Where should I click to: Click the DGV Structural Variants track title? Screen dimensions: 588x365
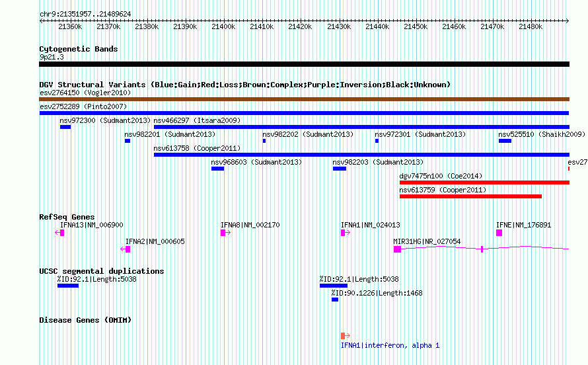click(245, 85)
